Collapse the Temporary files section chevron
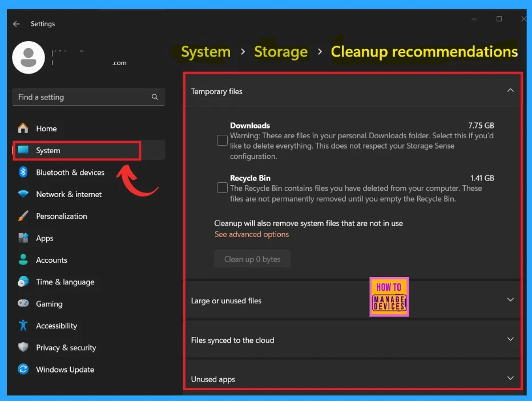The image size is (532, 401). [510, 90]
